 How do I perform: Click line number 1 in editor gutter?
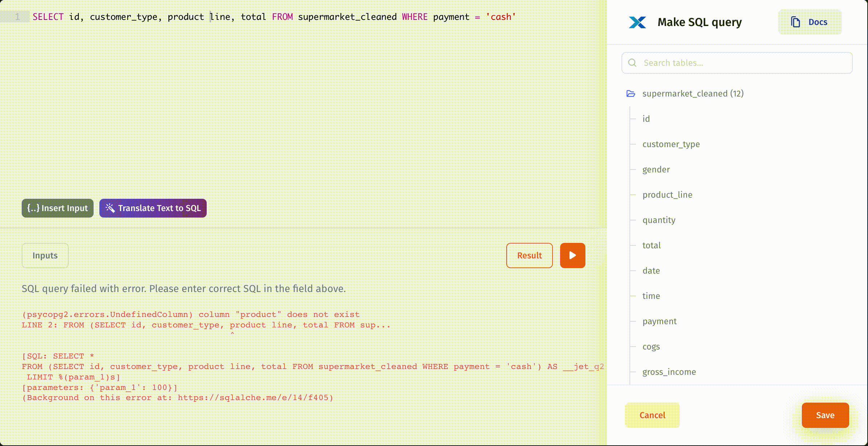(17, 17)
